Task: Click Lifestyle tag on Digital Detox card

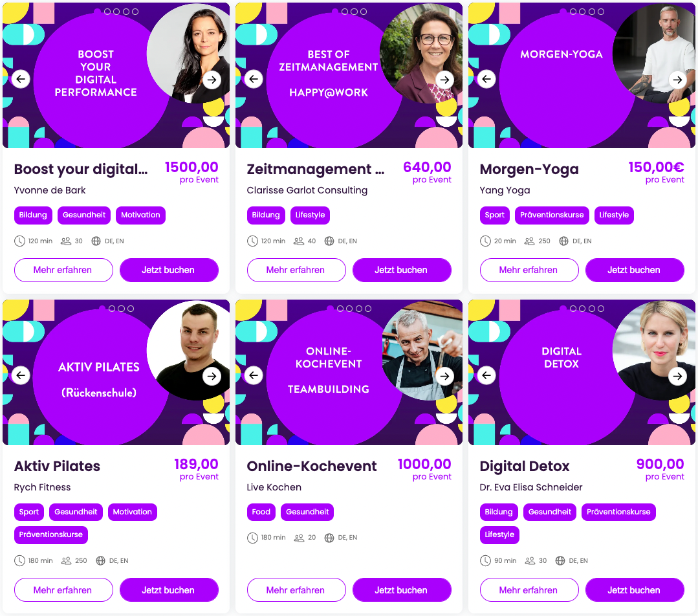Action: (x=499, y=534)
